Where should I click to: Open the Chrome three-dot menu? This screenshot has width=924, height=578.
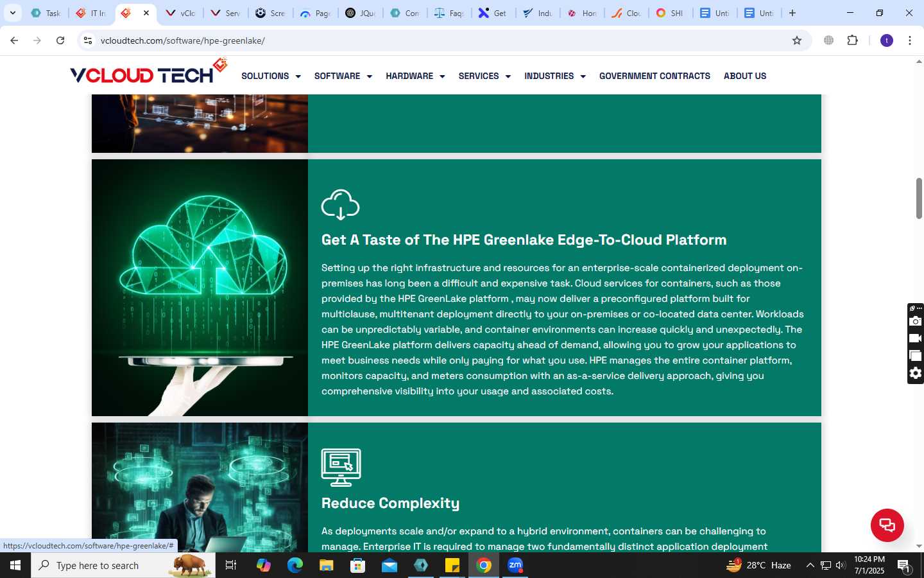pos(910,40)
